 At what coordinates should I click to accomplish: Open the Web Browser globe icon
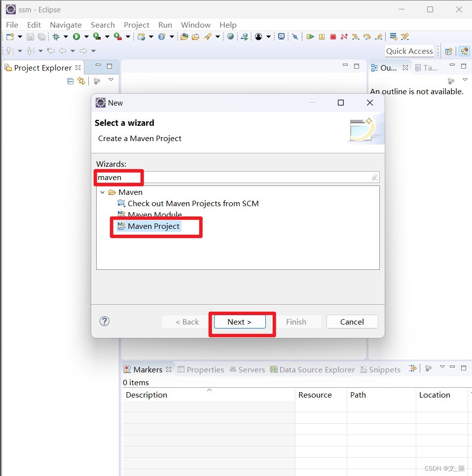[x=230, y=37]
